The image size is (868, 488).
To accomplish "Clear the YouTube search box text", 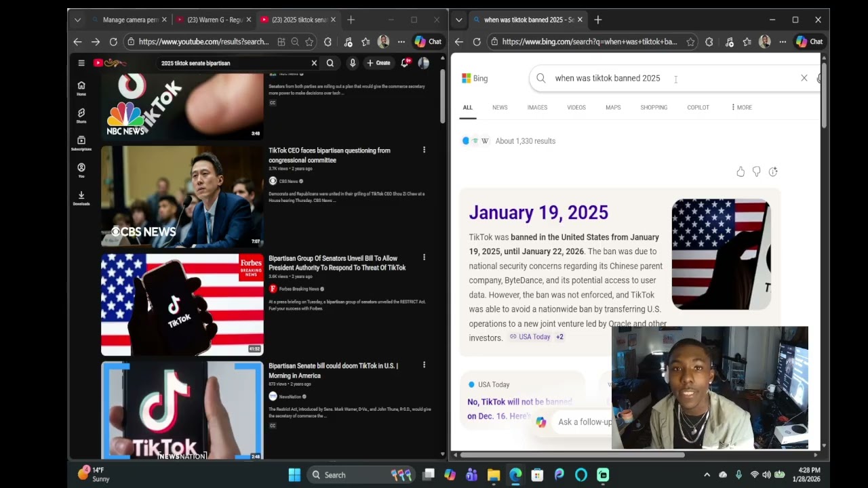I will pyautogui.click(x=314, y=63).
